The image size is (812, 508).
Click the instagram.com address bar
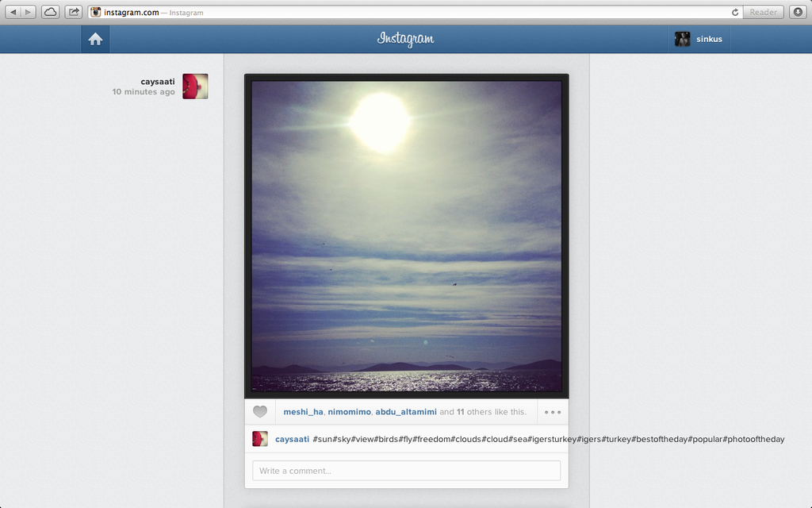[396, 12]
